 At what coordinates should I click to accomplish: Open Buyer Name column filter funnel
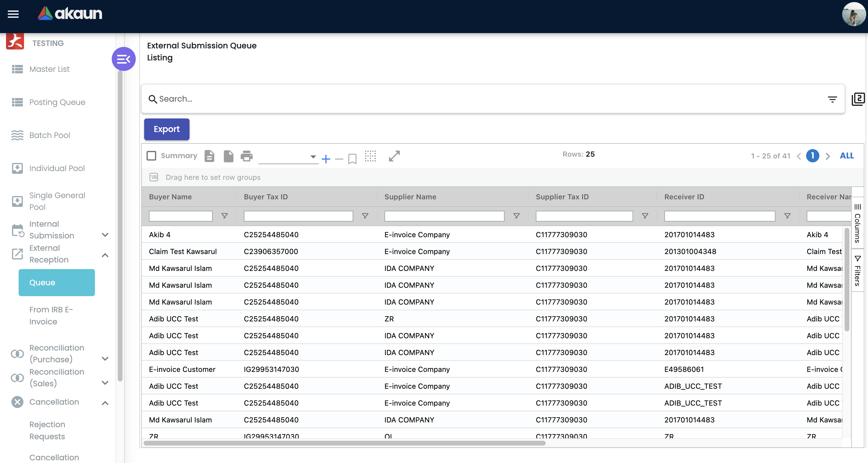[224, 216]
